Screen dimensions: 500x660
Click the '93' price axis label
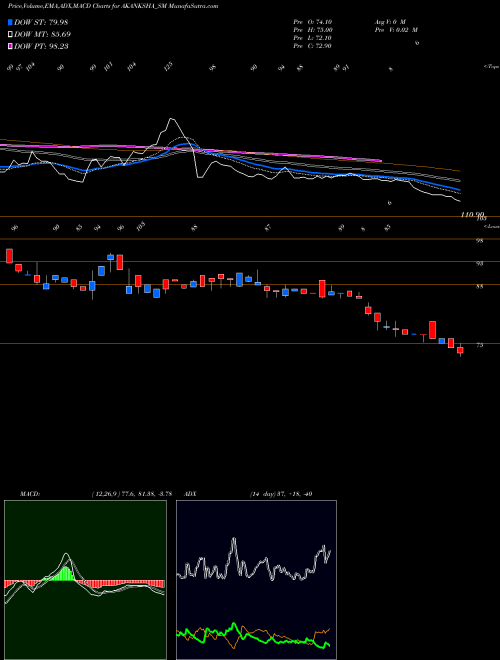[481, 263]
